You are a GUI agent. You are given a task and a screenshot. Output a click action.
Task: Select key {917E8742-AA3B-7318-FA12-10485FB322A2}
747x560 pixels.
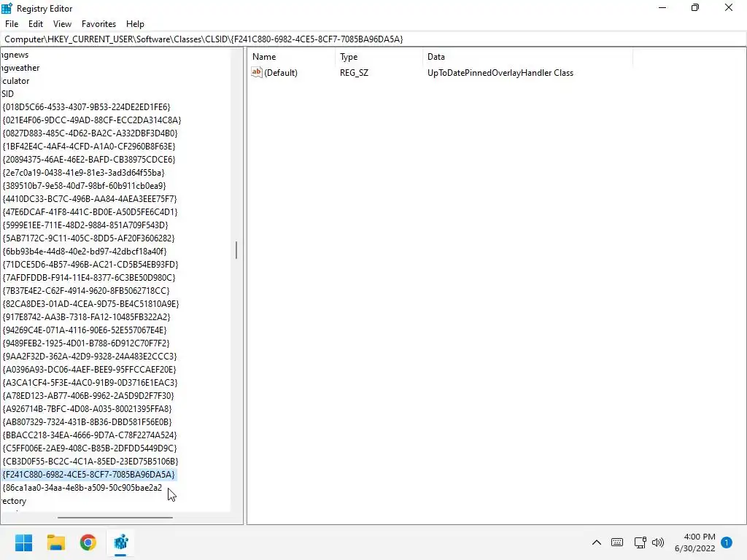click(86, 316)
